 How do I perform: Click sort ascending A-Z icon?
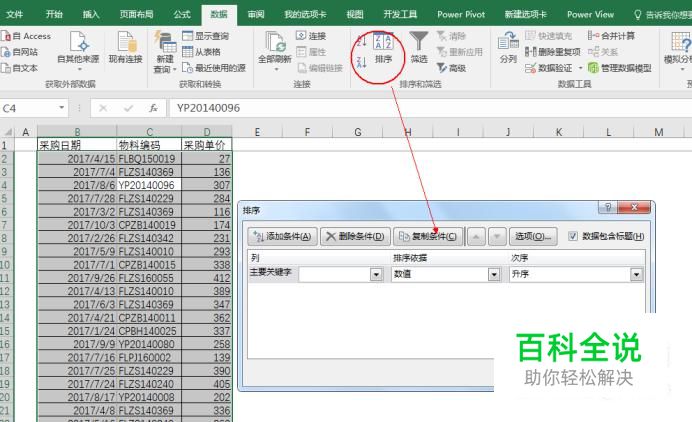coord(361,41)
